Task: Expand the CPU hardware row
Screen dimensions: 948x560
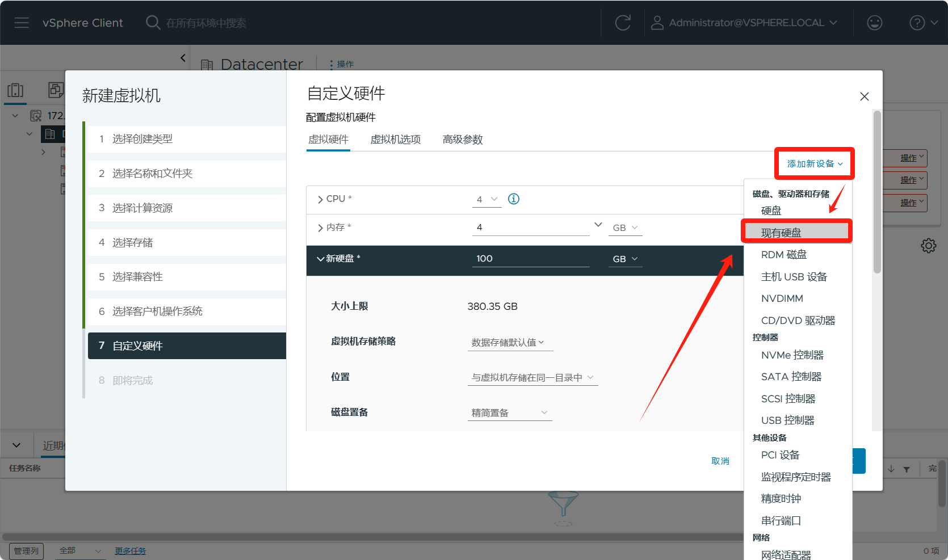Action: 321,199
